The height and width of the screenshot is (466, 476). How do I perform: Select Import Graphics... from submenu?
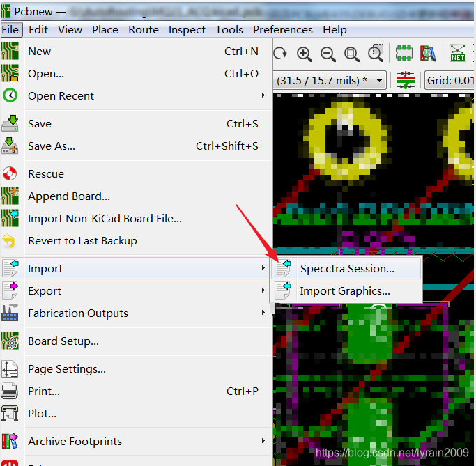coord(346,290)
